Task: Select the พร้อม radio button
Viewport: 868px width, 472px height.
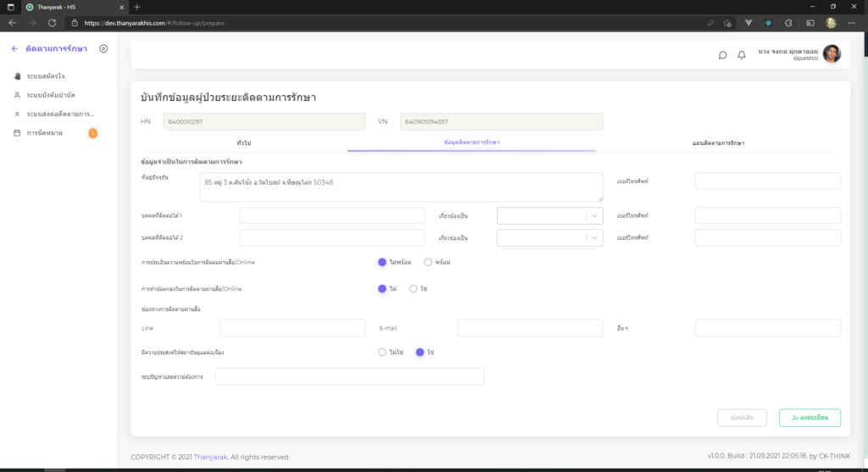Action: click(428, 262)
